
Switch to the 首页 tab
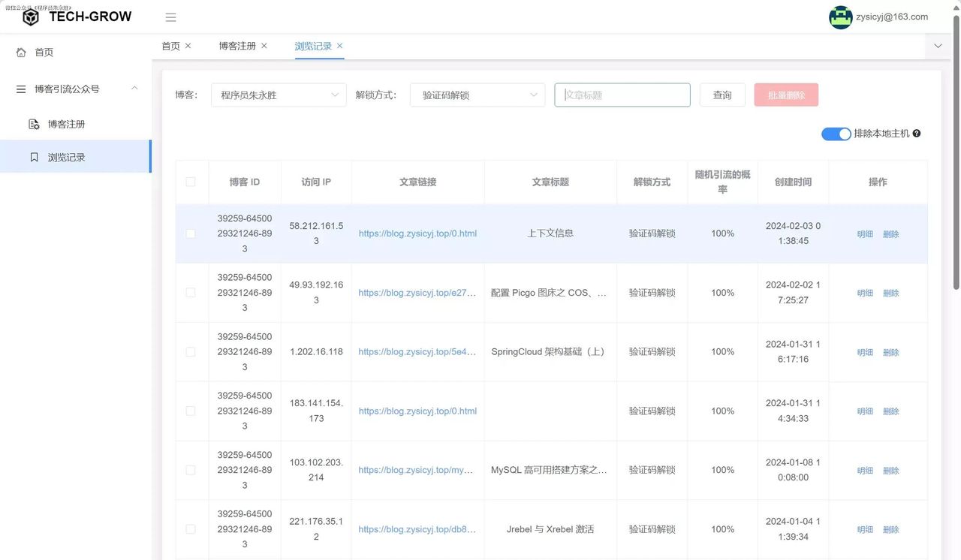(x=171, y=46)
